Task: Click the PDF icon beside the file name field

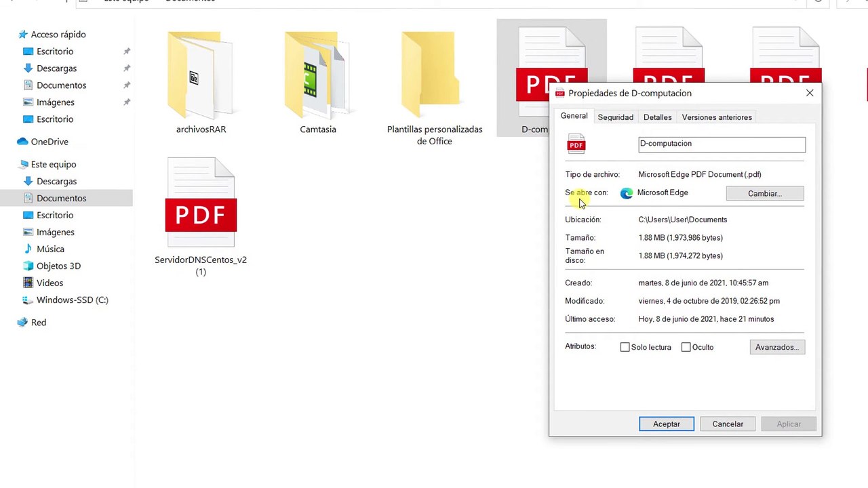Action: click(x=576, y=144)
